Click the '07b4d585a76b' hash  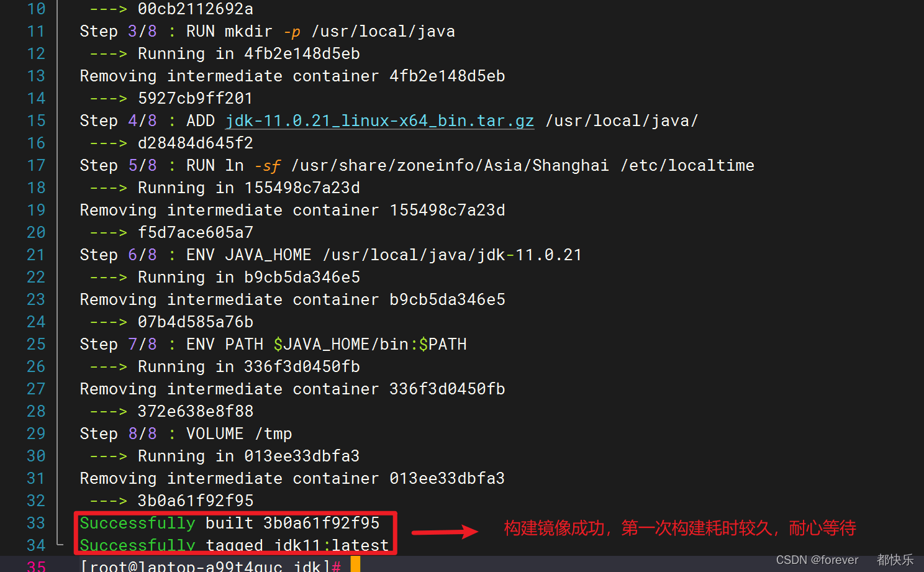click(196, 322)
